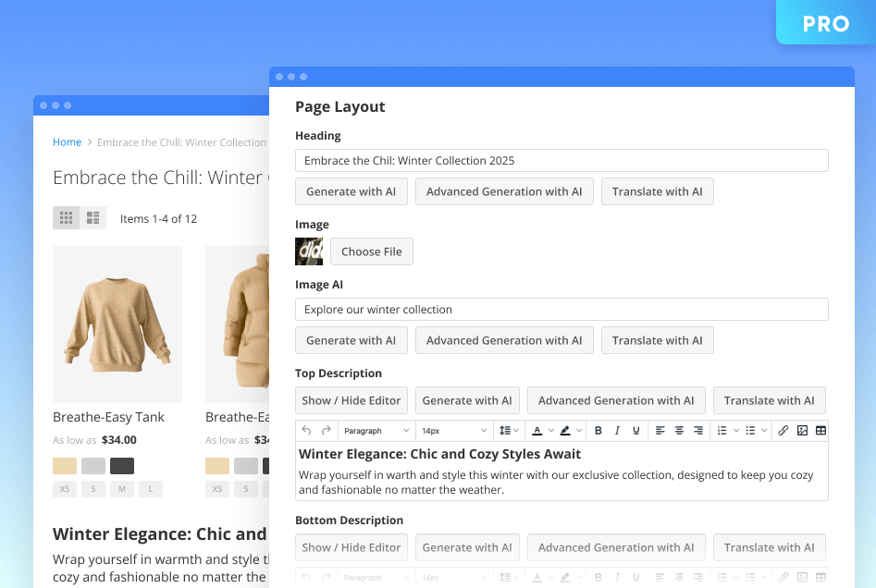876x588 pixels.
Task: Insert an image via the editor image icon
Action: (802, 431)
